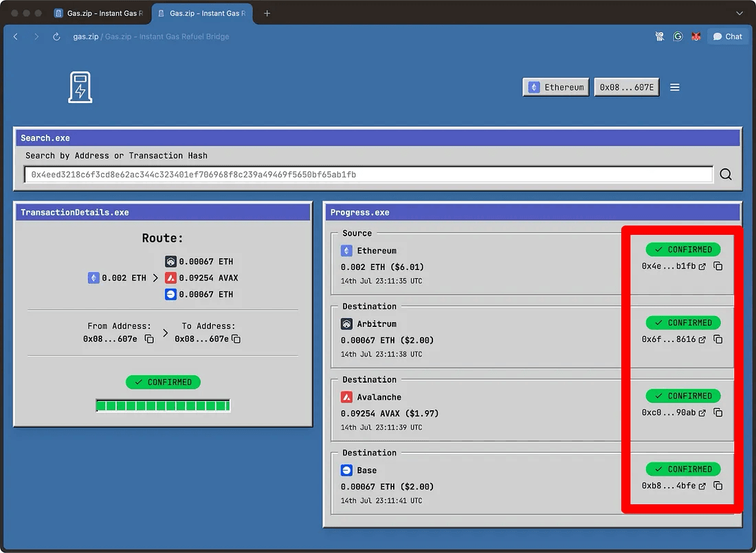Image resolution: width=756 pixels, height=553 pixels.
Task: Click the 0xb8...4bfe hash text
Action: click(669, 486)
